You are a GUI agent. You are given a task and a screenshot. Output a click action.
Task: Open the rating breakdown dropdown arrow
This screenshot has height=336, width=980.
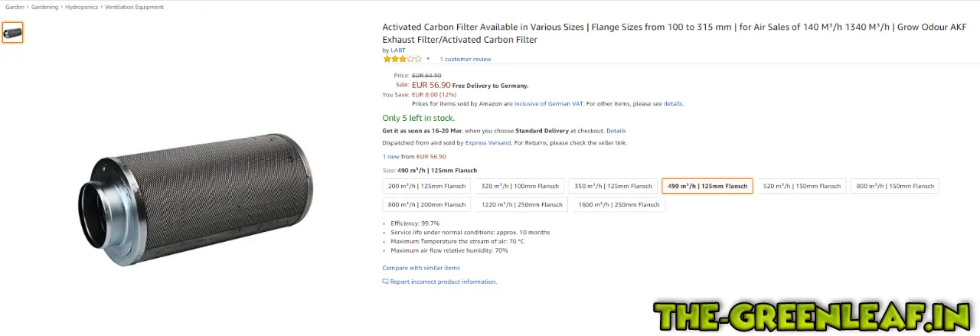coord(428,59)
